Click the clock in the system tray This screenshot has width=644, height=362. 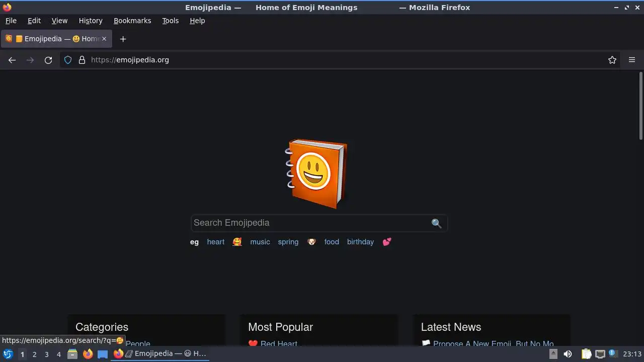click(632, 354)
